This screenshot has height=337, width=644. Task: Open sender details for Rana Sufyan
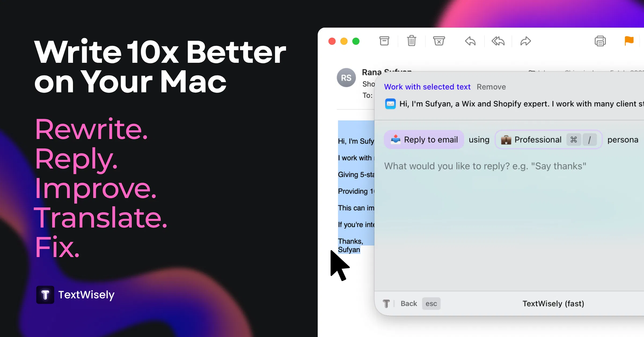pos(387,72)
